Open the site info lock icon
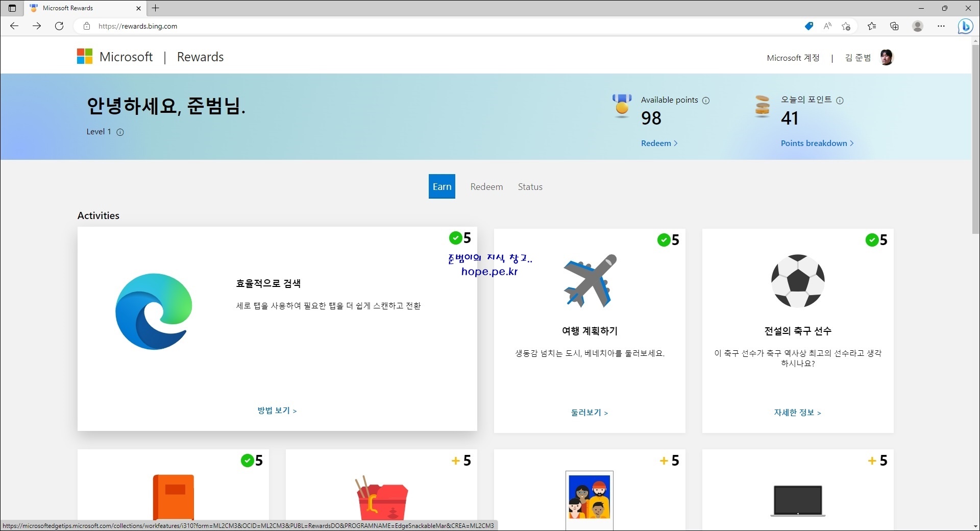The image size is (980, 531). coord(87,26)
